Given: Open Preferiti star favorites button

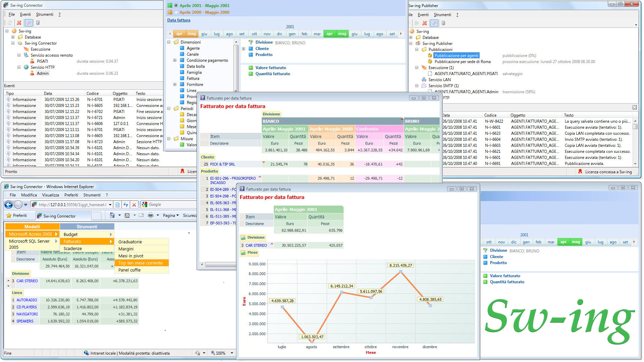Looking at the screenshot, I should pyautogui.click(x=17, y=216).
